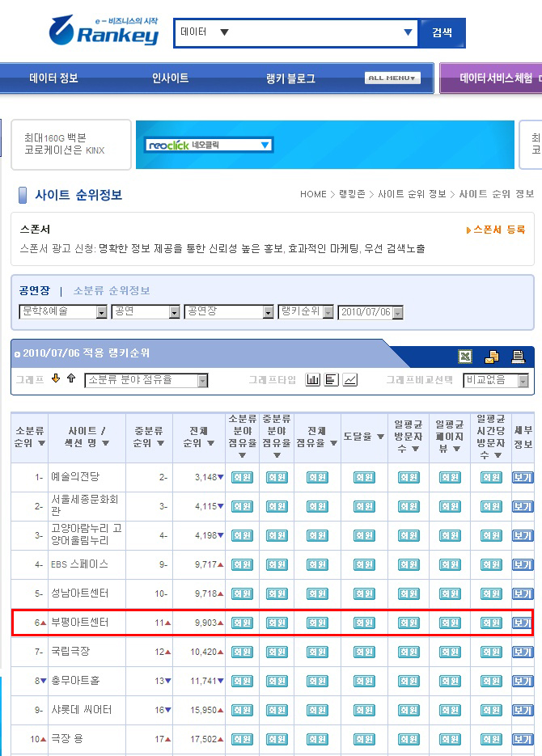The image size is (542, 756).
Task: Export ranking table to Excel icon
Action: (465, 357)
